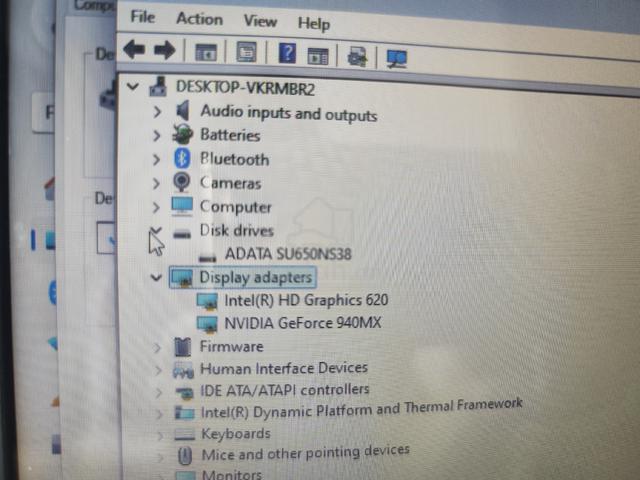Screen dimensions: 640x480
Task: Click the Disk drives category icon
Action: 182,234
